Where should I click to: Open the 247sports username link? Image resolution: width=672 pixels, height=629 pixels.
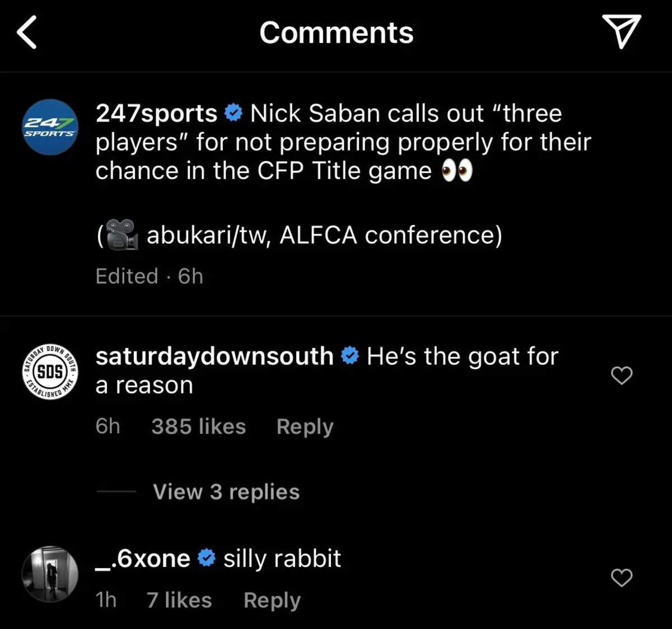click(x=156, y=114)
